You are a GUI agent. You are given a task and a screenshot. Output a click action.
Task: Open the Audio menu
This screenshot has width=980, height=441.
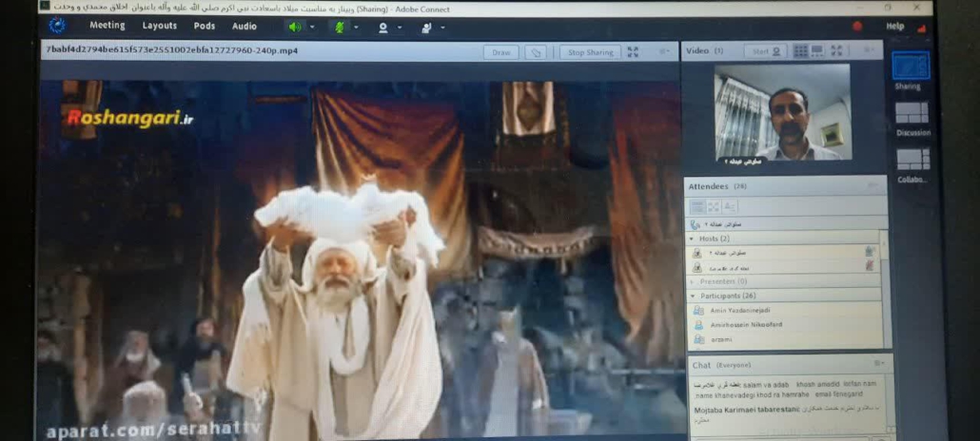pyautogui.click(x=245, y=27)
